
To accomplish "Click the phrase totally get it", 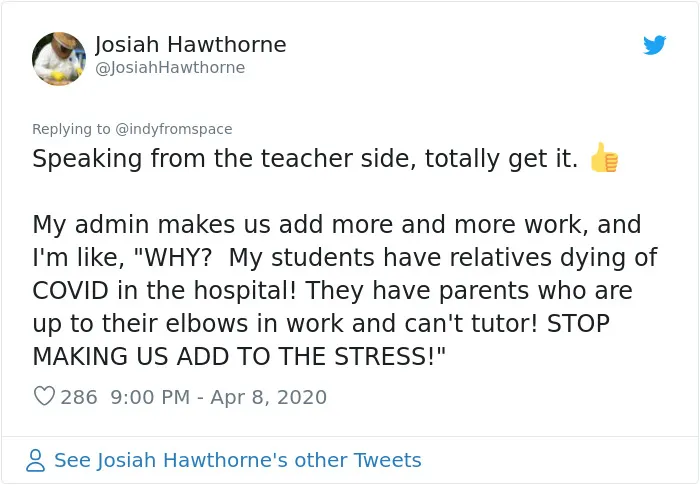I will [x=501, y=159].
